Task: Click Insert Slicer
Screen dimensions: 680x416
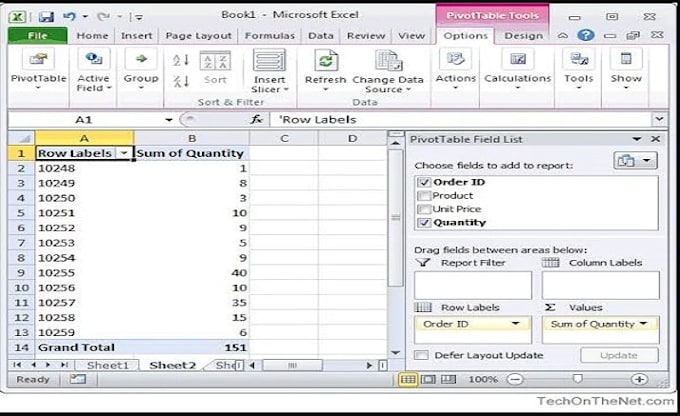Action: click(x=269, y=71)
